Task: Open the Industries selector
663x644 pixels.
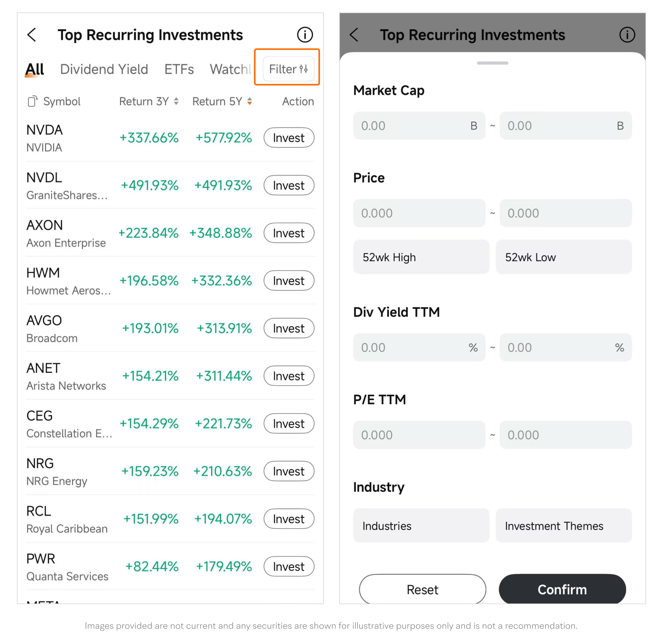Action: [x=421, y=526]
